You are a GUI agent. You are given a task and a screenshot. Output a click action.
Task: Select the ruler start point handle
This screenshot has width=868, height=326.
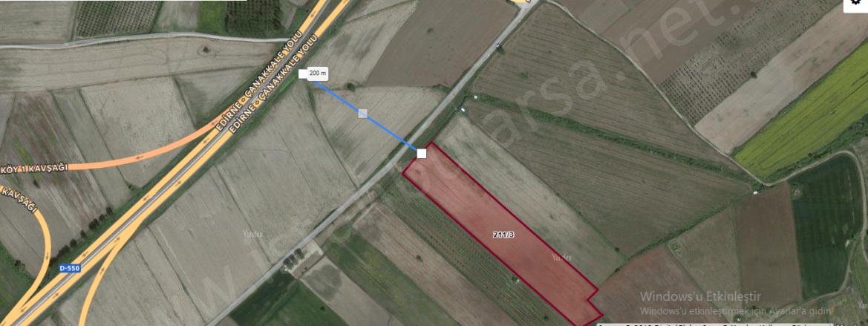point(303,74)
